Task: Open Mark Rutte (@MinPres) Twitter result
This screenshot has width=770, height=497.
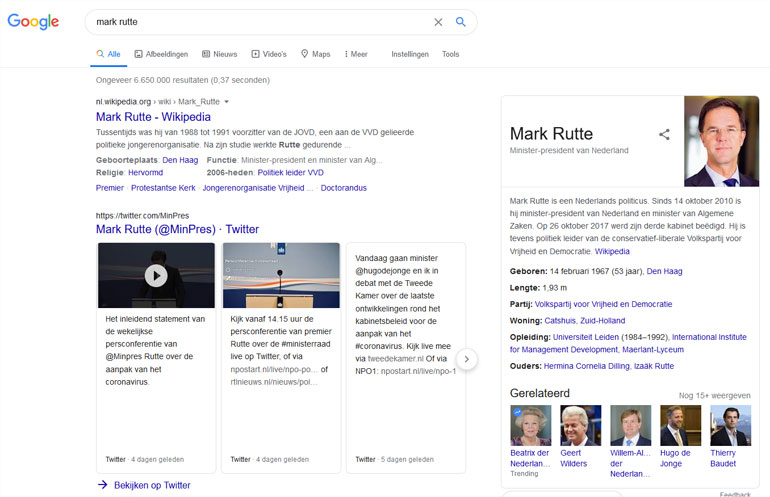Action: click(177, 229)
